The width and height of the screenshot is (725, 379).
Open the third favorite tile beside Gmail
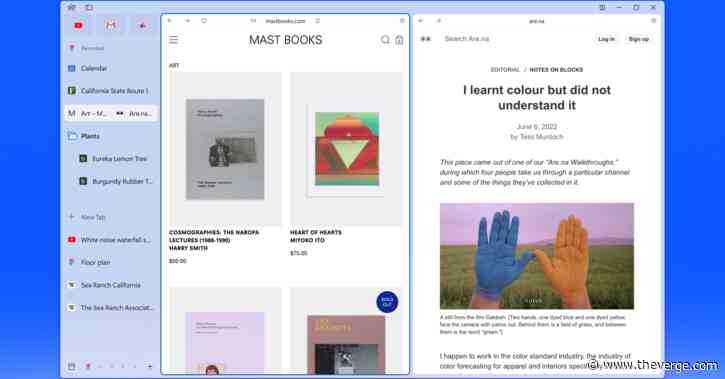[x=143, y=25]
